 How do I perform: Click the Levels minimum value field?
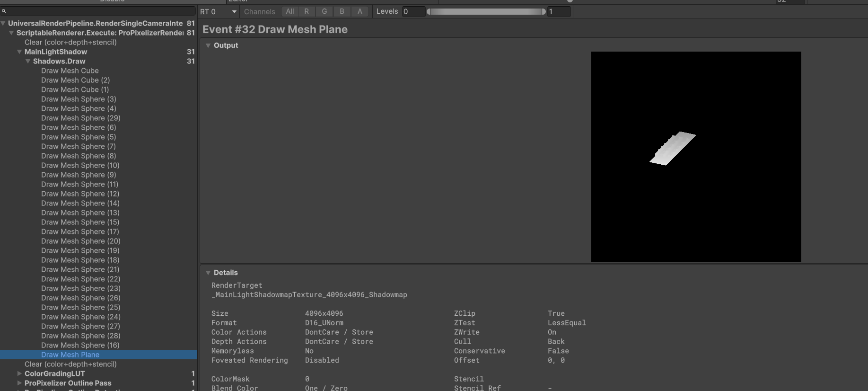point(413,11)
